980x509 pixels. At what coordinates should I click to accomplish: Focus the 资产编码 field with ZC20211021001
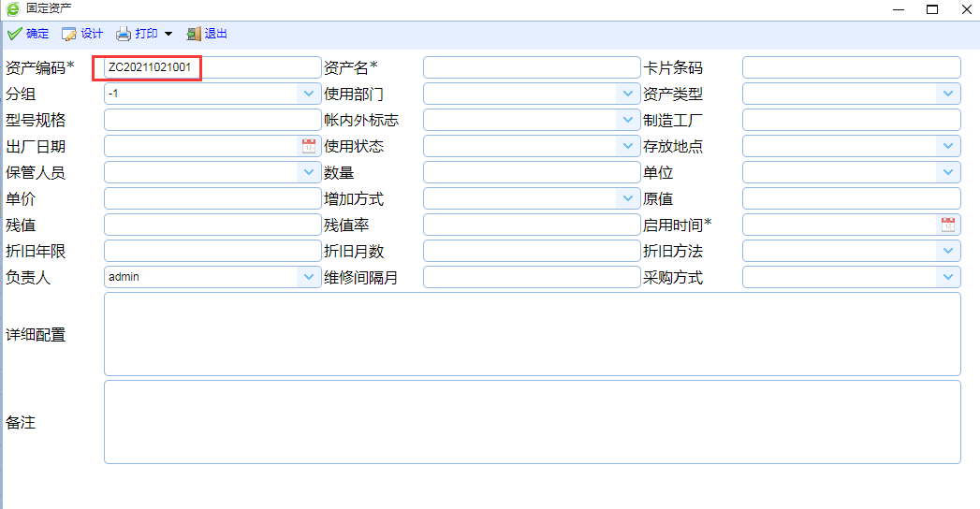pyautogui.click(x=212, y=67)
